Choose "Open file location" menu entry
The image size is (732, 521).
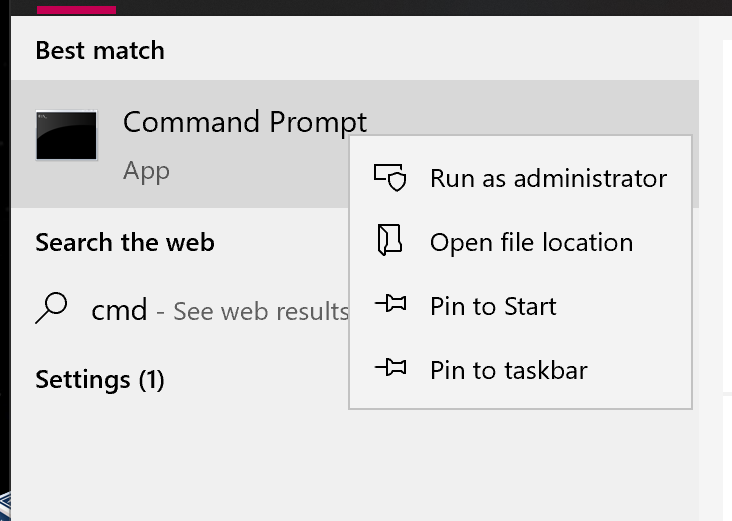coord(531,242)
